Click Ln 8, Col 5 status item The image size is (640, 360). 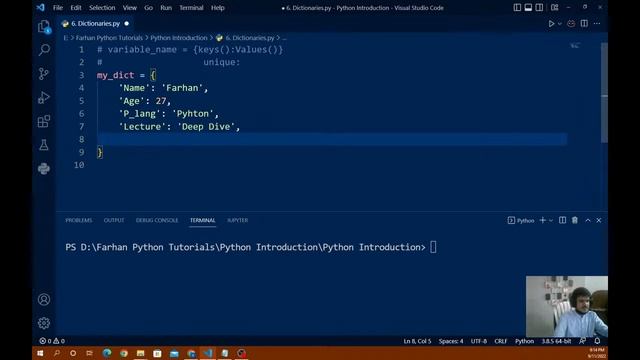[x=417, y=341]
